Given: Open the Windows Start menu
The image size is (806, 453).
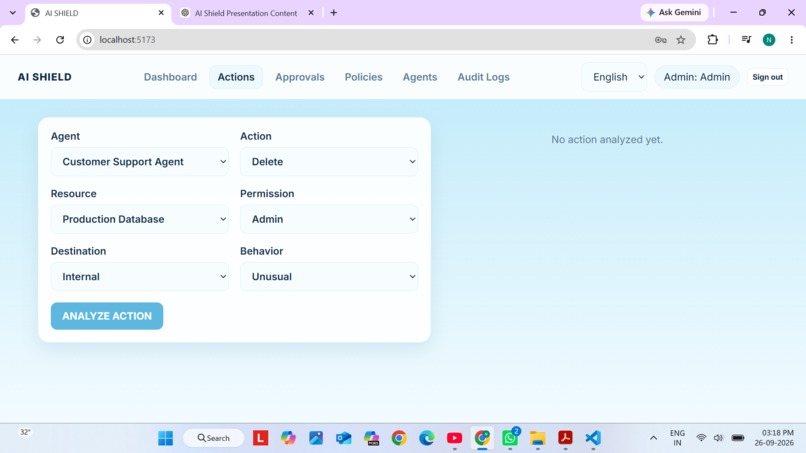Looking at the screenshot, I should tap(166, 438).
